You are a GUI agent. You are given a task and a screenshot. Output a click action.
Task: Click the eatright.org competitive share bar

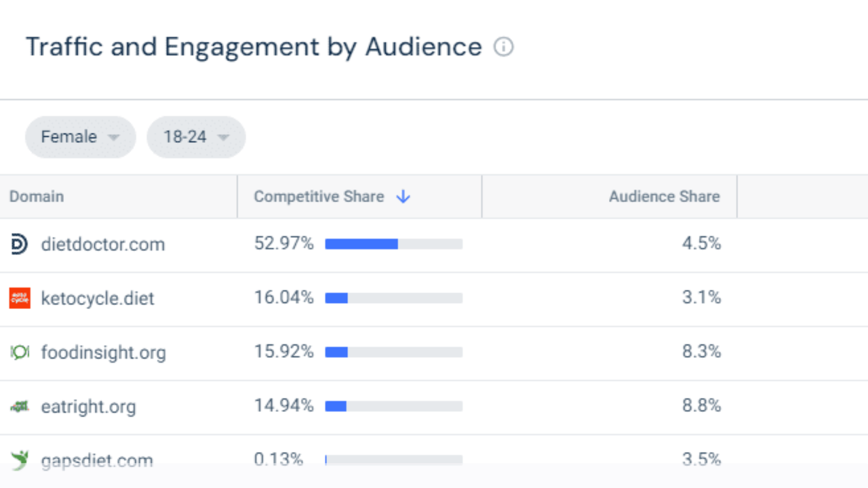[x=394, y=407]
